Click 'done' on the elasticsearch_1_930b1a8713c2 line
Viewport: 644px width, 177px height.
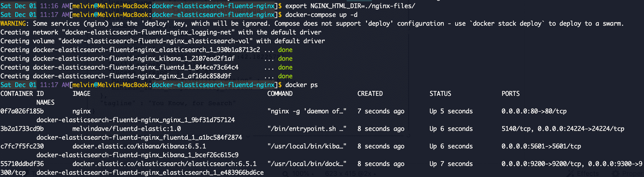coord(285,50)
